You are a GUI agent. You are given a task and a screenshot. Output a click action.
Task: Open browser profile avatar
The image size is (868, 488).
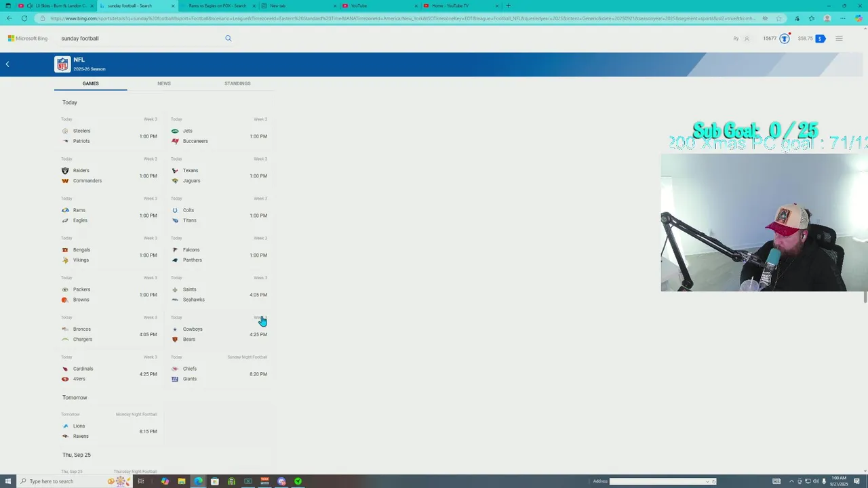(x=827, y=18)
